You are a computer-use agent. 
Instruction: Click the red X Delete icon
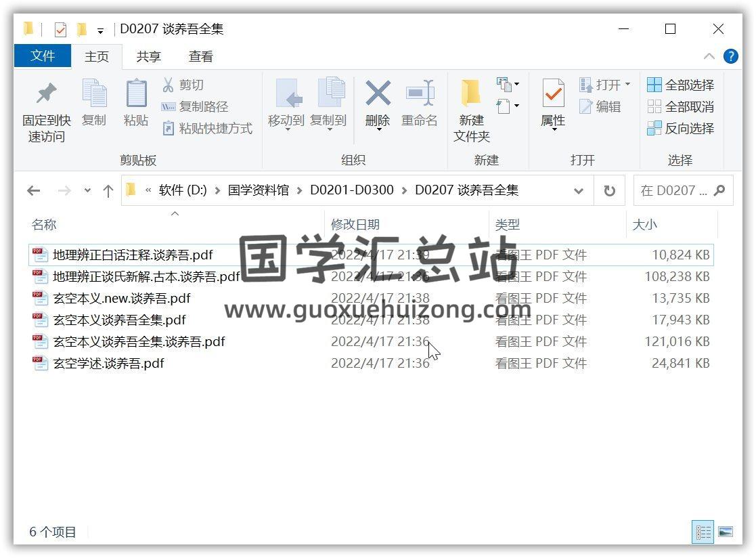[x=378, y=93]
